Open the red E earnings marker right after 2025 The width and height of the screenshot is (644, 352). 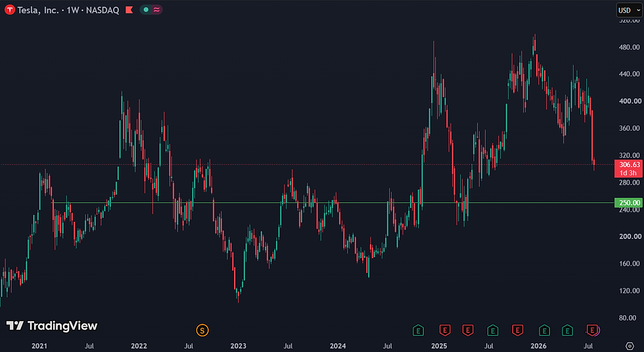445,330
